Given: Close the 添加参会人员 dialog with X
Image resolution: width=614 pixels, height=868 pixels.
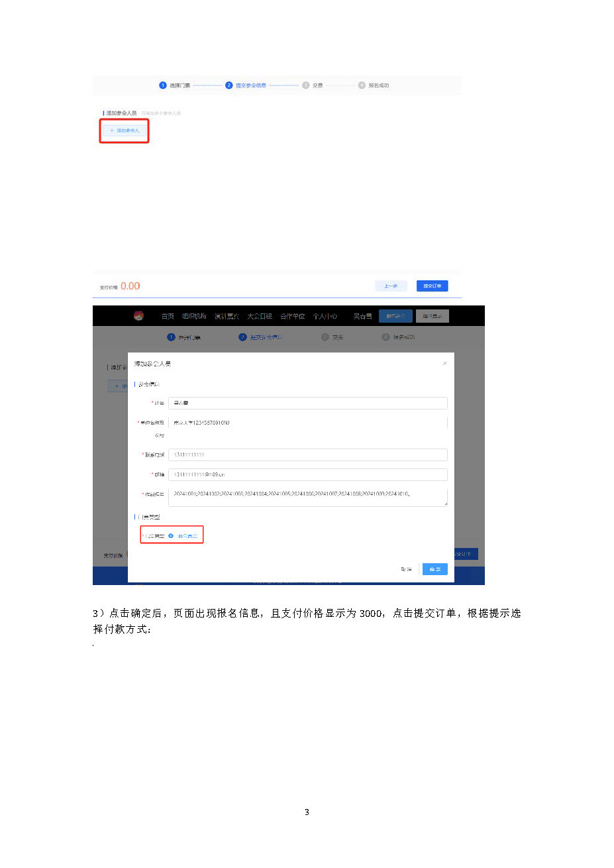Looking at the screenshot, I should tap(444, 363).
